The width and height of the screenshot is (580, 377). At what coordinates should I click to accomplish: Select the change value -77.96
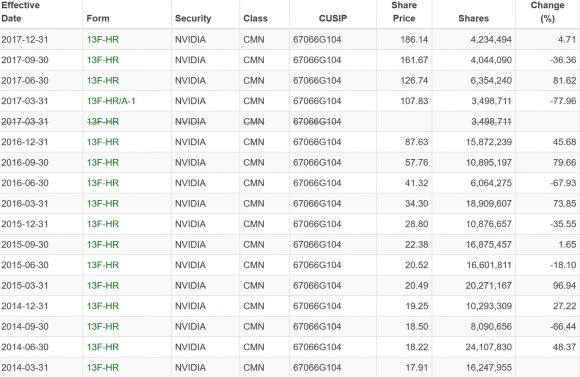point(563,101)
